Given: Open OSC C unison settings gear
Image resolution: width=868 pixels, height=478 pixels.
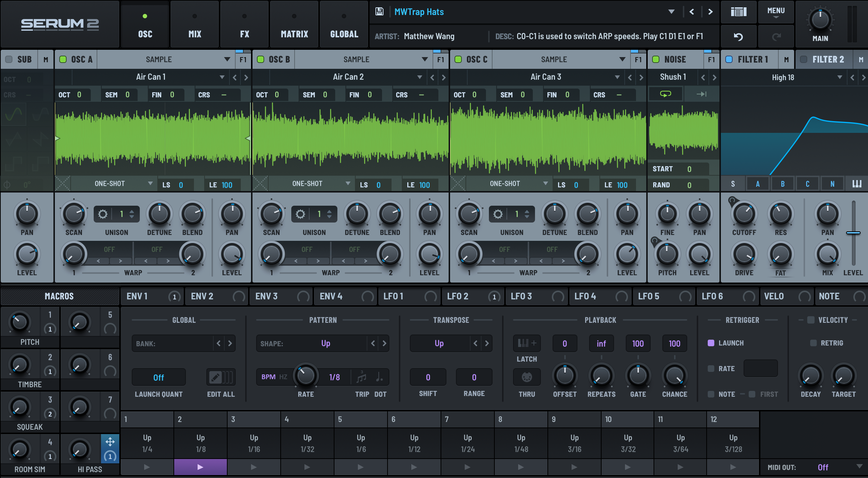Looking at the screenshot, I should tap(498, 214).
